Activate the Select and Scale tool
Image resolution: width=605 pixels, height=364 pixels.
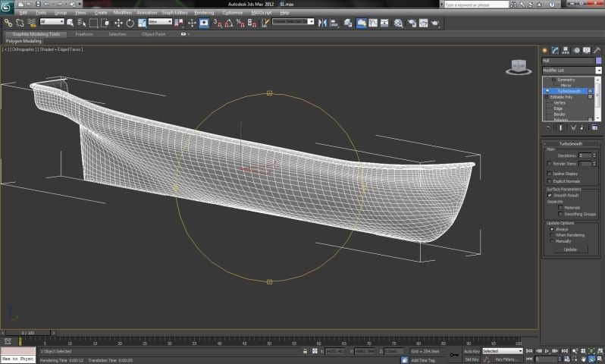pyautogui.click(x=142, y=24)
